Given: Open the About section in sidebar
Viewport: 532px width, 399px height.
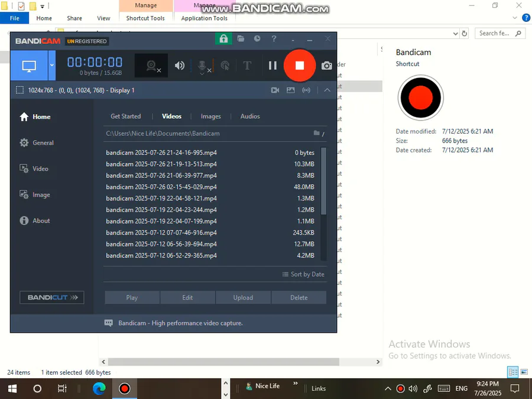Looking at the screenshot, I should (35, 220).
